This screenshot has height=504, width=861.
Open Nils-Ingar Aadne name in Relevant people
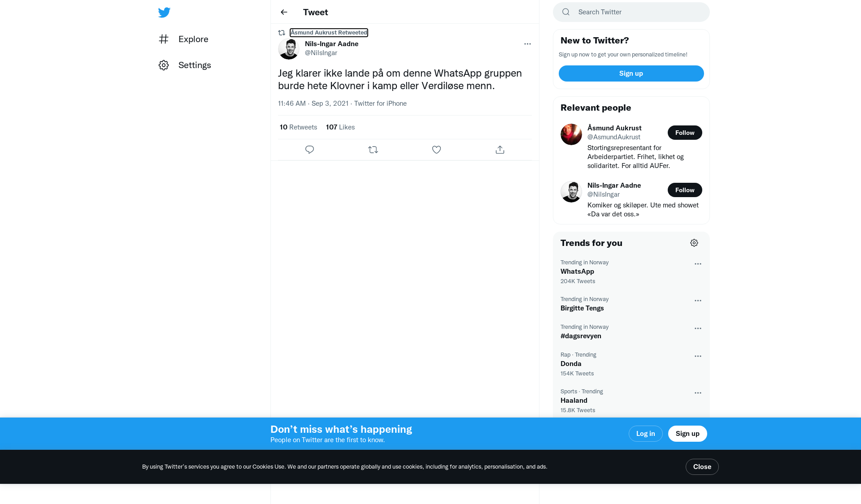[x=614, y=185]
